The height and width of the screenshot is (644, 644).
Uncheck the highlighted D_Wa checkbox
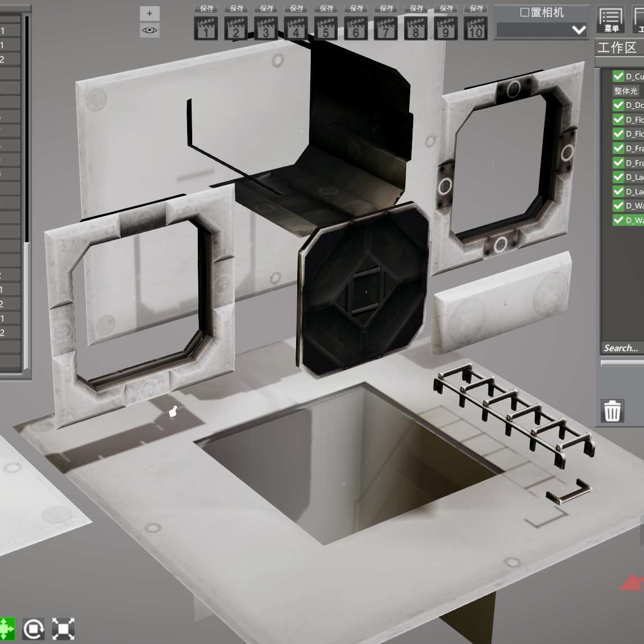pyautogui.click(x=618, y=220)
